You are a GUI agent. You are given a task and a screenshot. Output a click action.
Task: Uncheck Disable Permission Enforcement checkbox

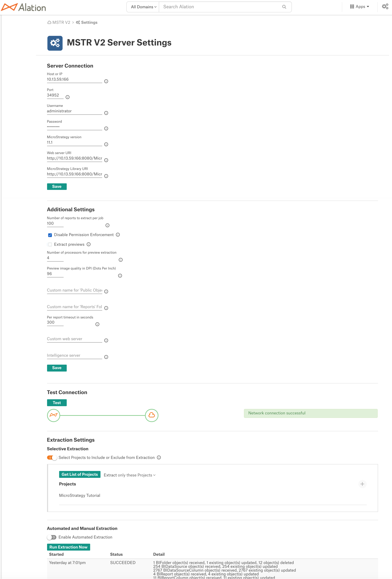tap(50, 235)
